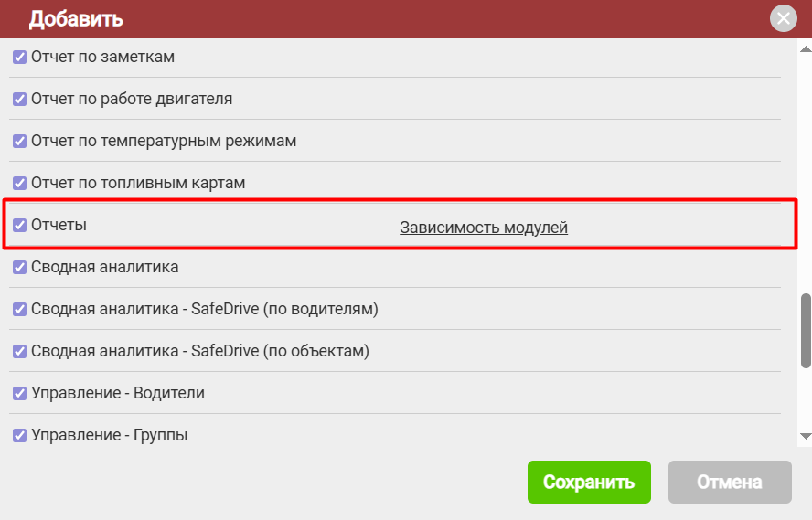
Task: Toggle the Управление - Группы checkbox
Action: pyautogui.click(x=19, y=436)
